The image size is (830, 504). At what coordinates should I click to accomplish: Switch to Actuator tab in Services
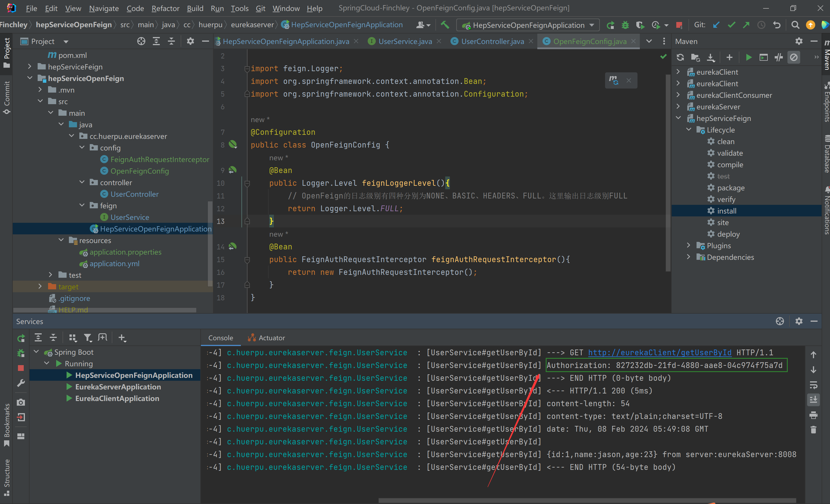click(266, 338)
